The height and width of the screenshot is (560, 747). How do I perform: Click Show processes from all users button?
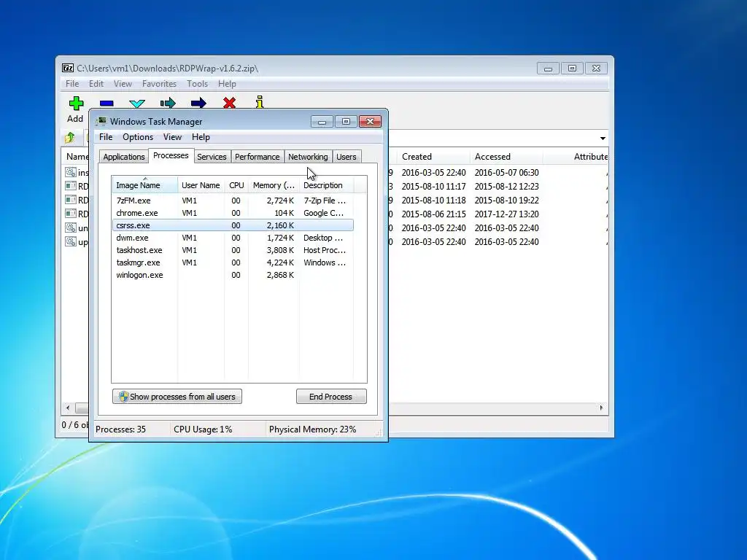click(177, 397)
